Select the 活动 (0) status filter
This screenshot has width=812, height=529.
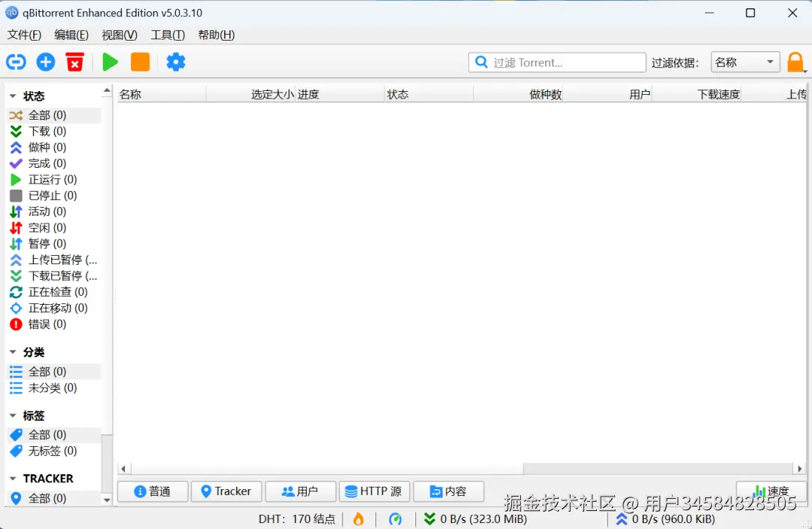(x=54, y=211)
